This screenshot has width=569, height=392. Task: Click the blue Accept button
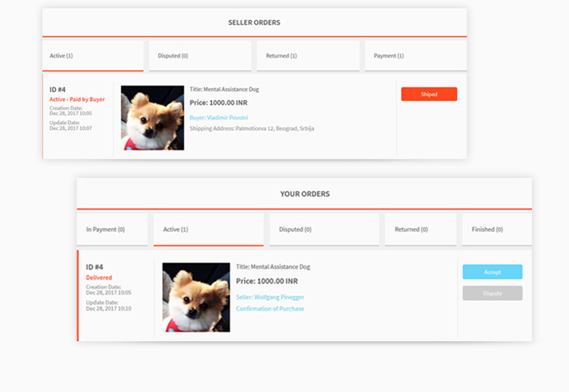[492, 272]
